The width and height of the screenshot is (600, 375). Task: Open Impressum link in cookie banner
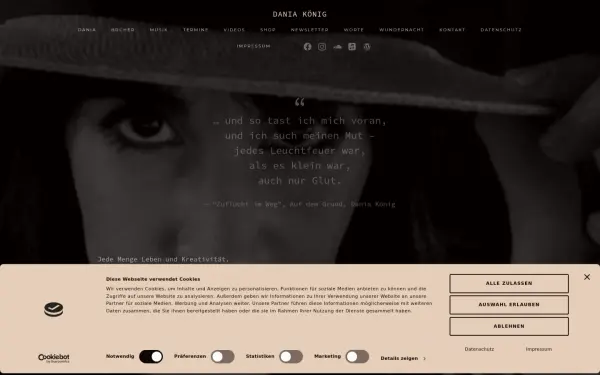538,349
